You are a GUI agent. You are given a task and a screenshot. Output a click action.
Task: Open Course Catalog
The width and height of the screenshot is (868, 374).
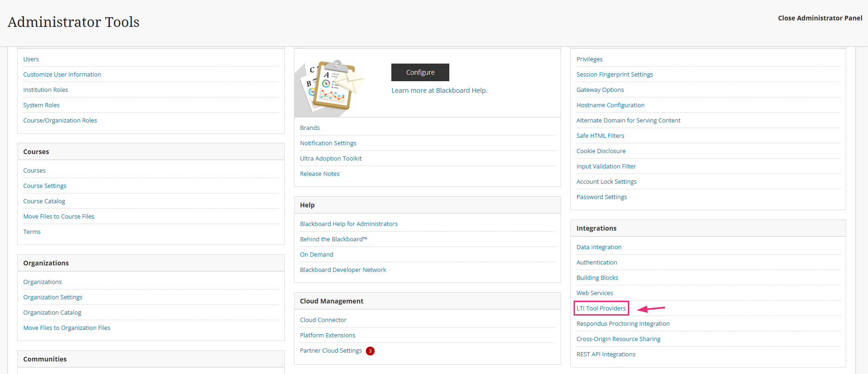coord(44,201)
